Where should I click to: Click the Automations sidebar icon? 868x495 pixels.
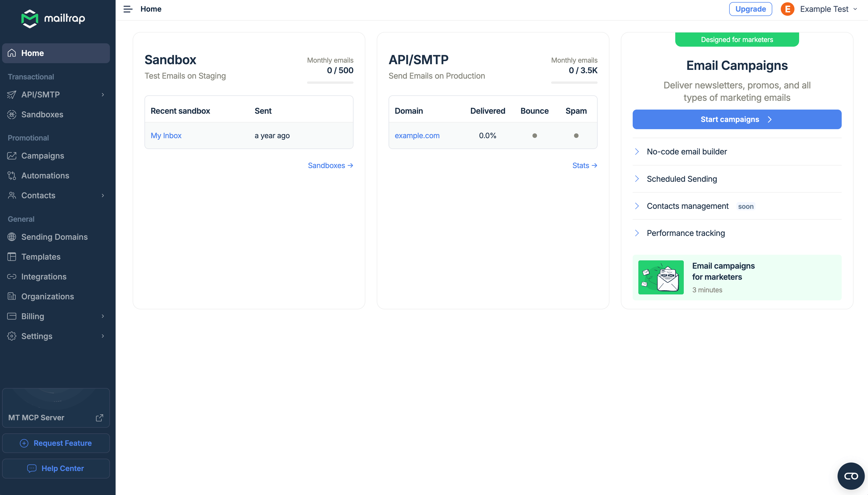click(12, 175)
